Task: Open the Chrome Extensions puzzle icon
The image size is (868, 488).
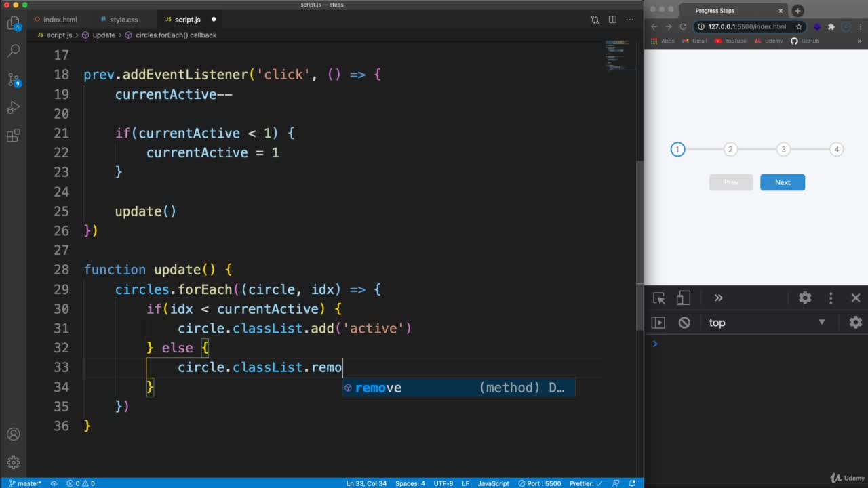Action: point(831,26)
